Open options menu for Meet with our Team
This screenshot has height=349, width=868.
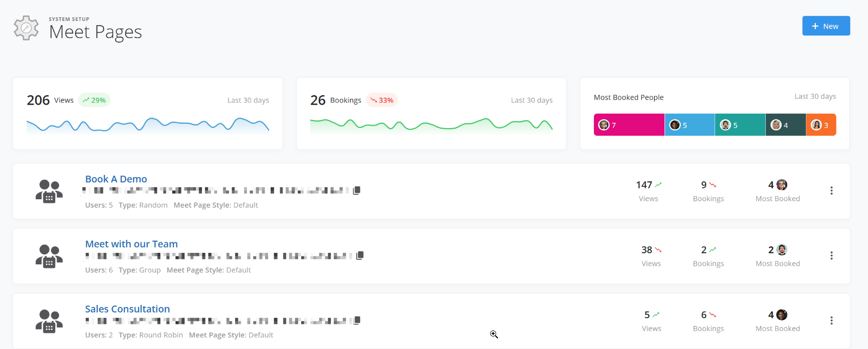pos(831,256)
